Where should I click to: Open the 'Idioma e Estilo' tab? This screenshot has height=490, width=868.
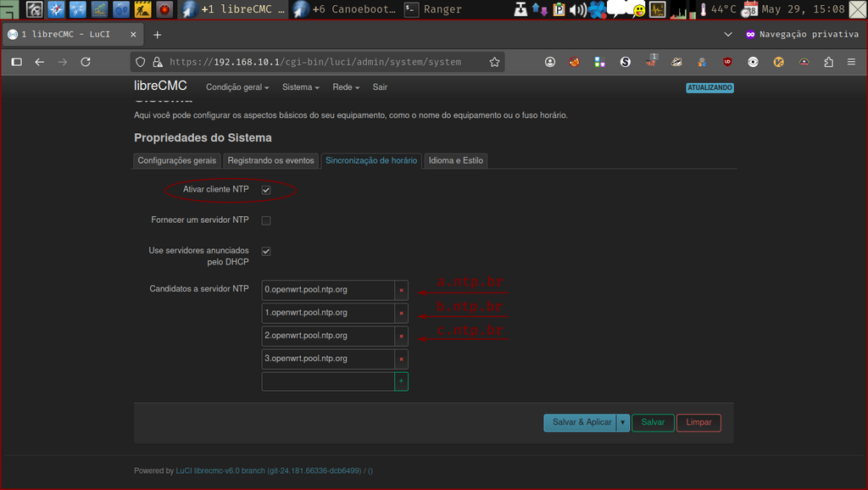(455, 160)
